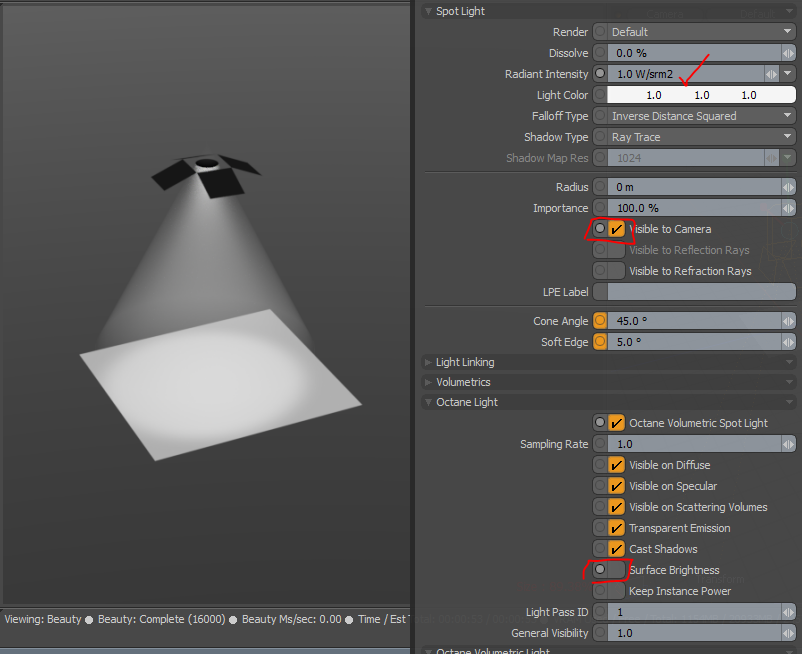Click the Shadow Type keyframe circle
This screenshot has height=654, width=802.
tap(600, 137)
